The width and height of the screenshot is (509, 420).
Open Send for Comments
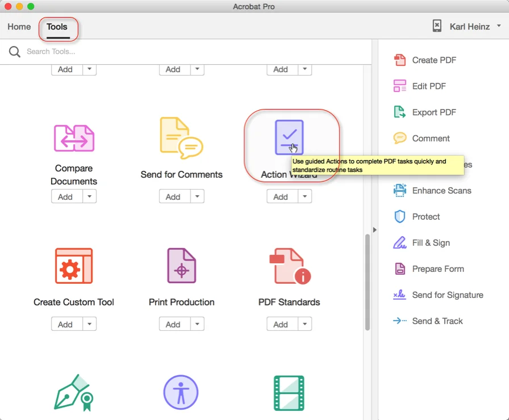(x=181, y=138)
